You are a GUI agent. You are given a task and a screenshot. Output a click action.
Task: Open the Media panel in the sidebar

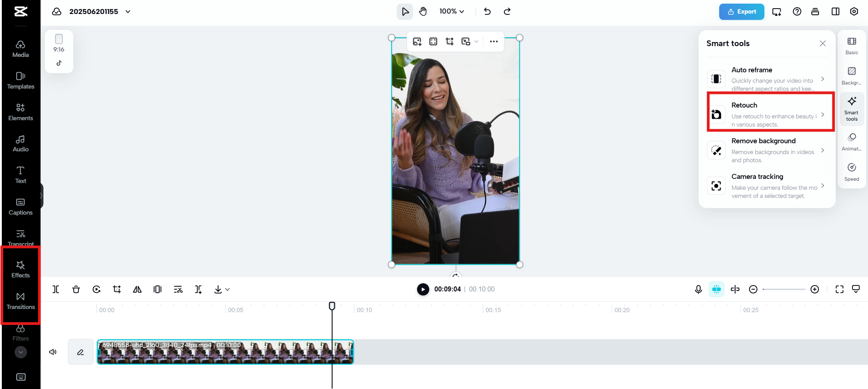20,49
